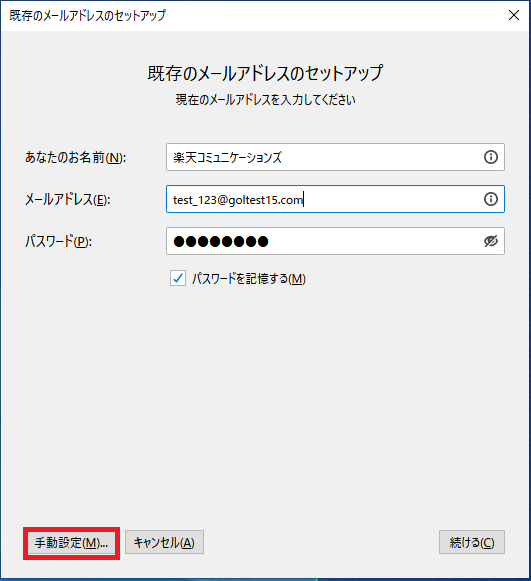Click the メールアドレス(E): label

pyautogui.click(x=67, y=200)
